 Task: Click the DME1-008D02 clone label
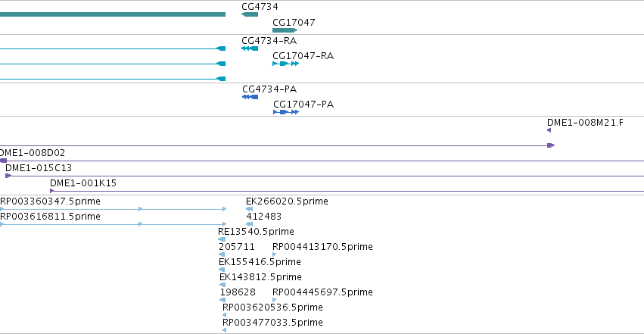click(x=33, y=153)
